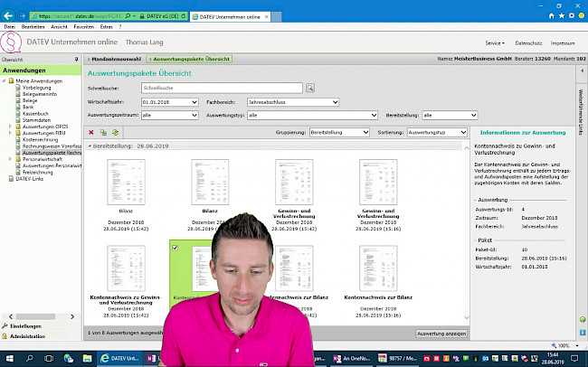Image resolution: width=588 pixels, height=367 pixels.
Task: Click the red X delete icon in toolbar
Action: pos(90,132)
